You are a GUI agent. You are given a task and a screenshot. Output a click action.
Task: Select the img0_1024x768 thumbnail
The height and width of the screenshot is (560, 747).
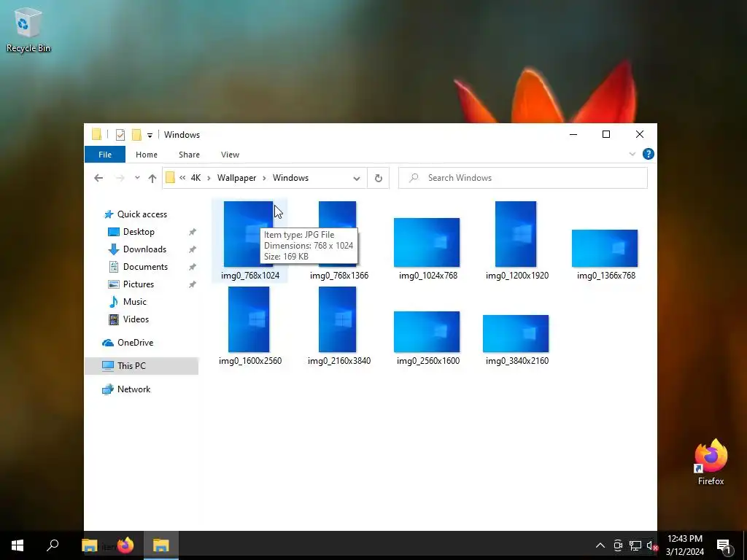pos(427,242)
